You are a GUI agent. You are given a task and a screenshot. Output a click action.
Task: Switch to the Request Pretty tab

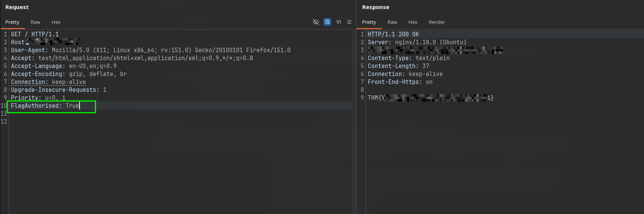(x=12, y=22)
